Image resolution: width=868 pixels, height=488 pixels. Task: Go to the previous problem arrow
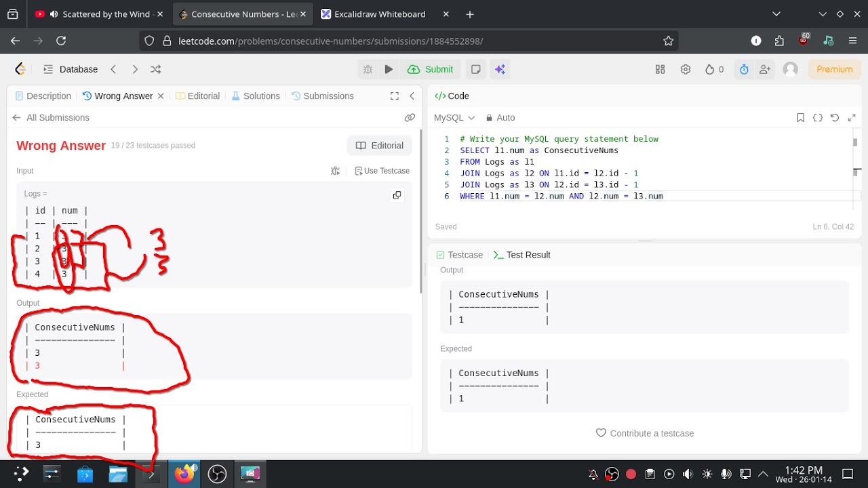pos(113,69)
